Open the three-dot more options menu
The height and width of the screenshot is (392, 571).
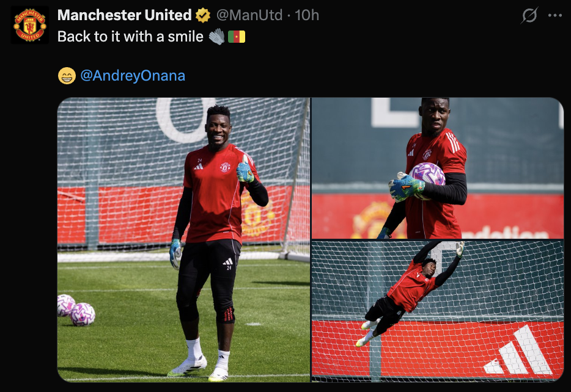point(555,16)
